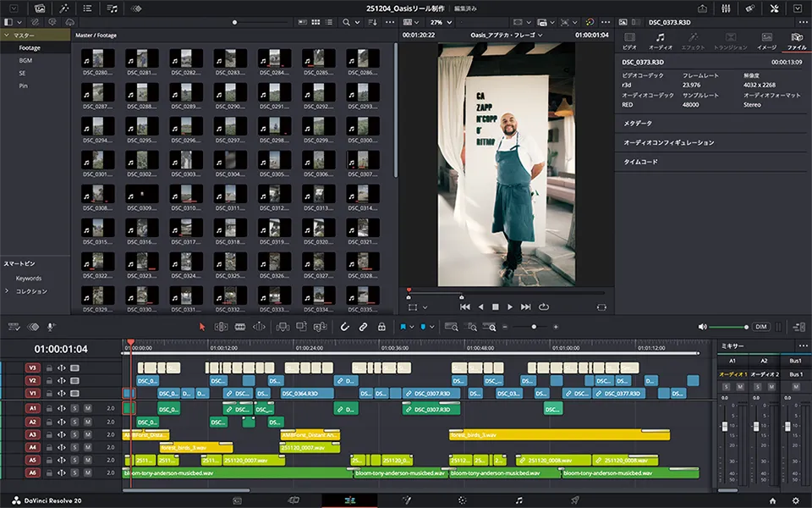Select the arrow Selection Mode tool

202,327
